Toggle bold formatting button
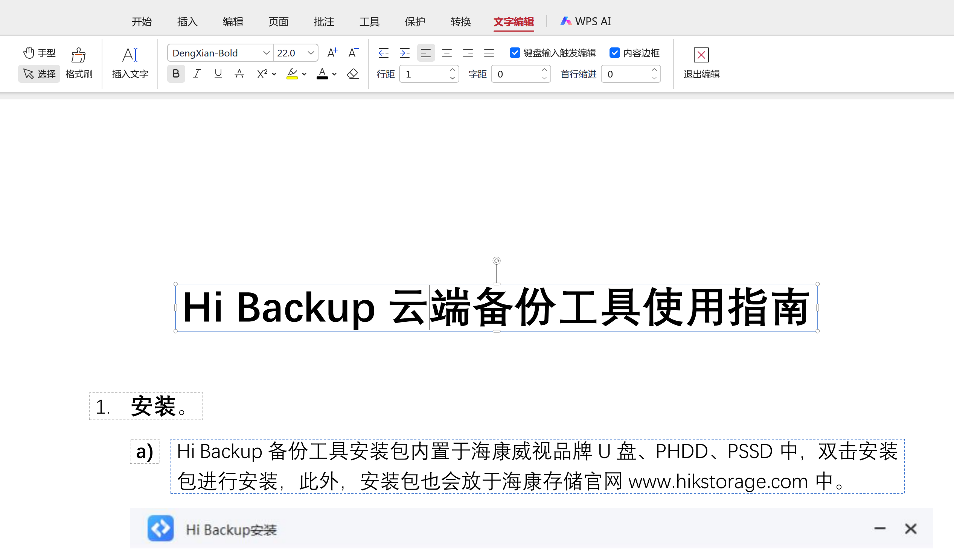The height and width of the screenshot is (560, 954). (x=176, y=74)
